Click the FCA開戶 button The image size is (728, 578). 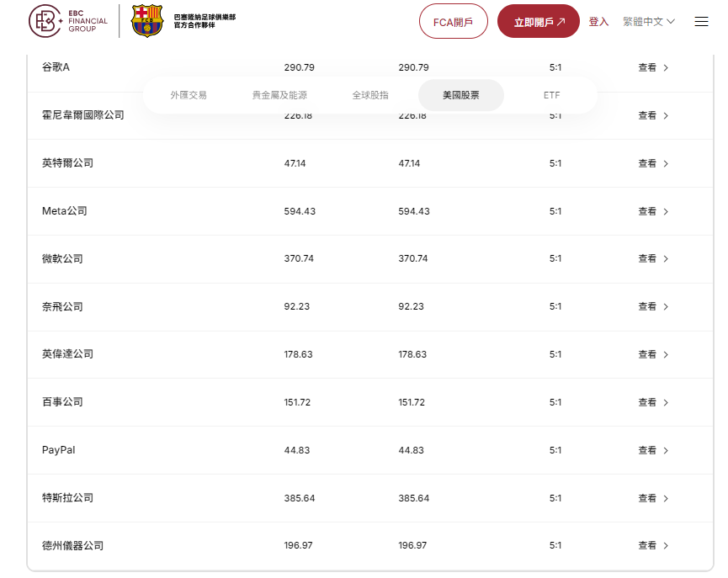click(x=453, y=22)
